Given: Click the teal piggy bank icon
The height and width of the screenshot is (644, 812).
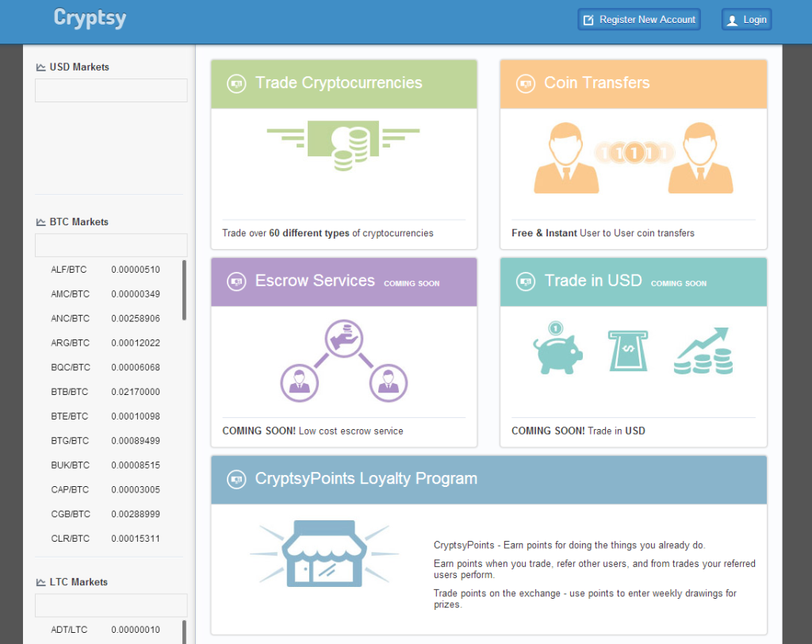Looking at the screenshot, I should (557, 347).
